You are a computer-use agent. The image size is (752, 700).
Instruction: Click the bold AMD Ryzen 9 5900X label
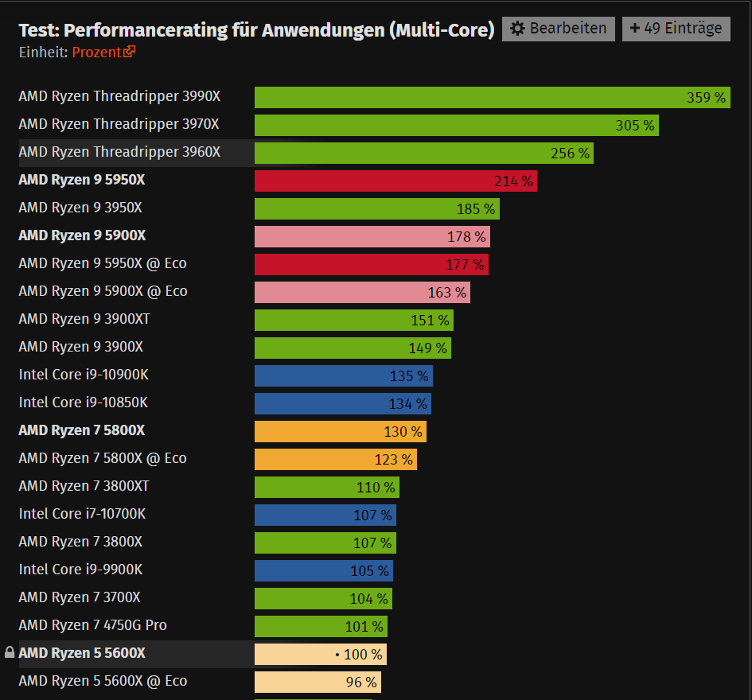pyautogui.click(x=82, y=235)
